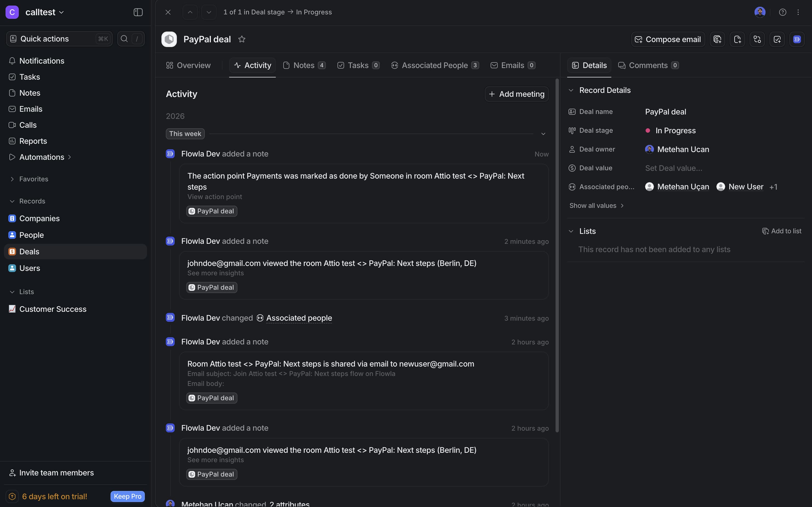Open the Associated People tab

(x=435, y=65)
